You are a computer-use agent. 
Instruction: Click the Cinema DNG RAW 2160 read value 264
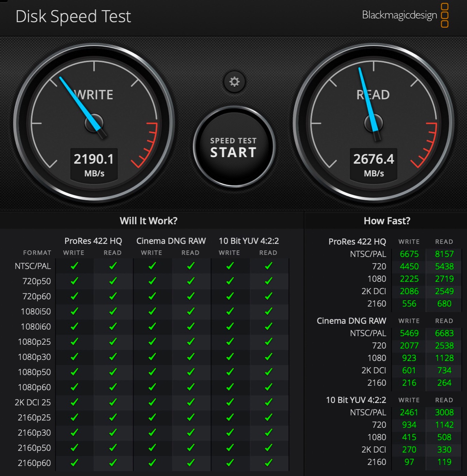[444, 383]
